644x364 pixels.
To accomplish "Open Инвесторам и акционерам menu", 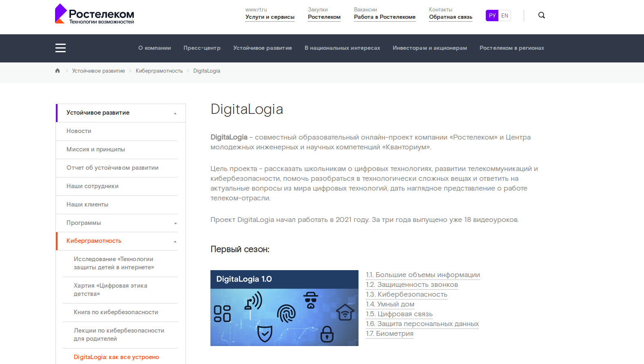I will click(429, 48).
